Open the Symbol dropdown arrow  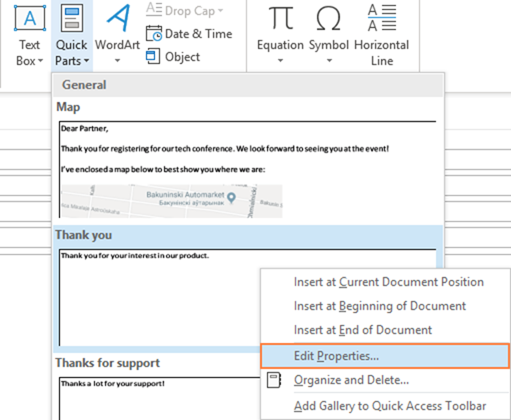pos(330,61)
